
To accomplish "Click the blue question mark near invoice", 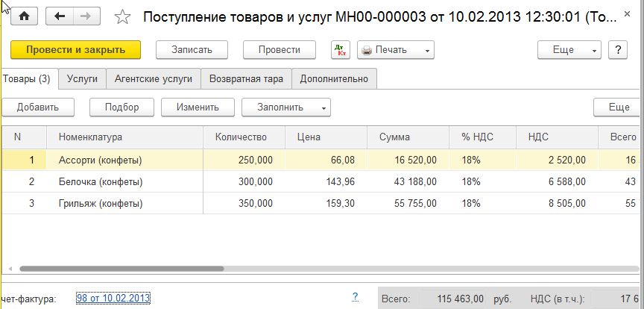I will 355,297.
